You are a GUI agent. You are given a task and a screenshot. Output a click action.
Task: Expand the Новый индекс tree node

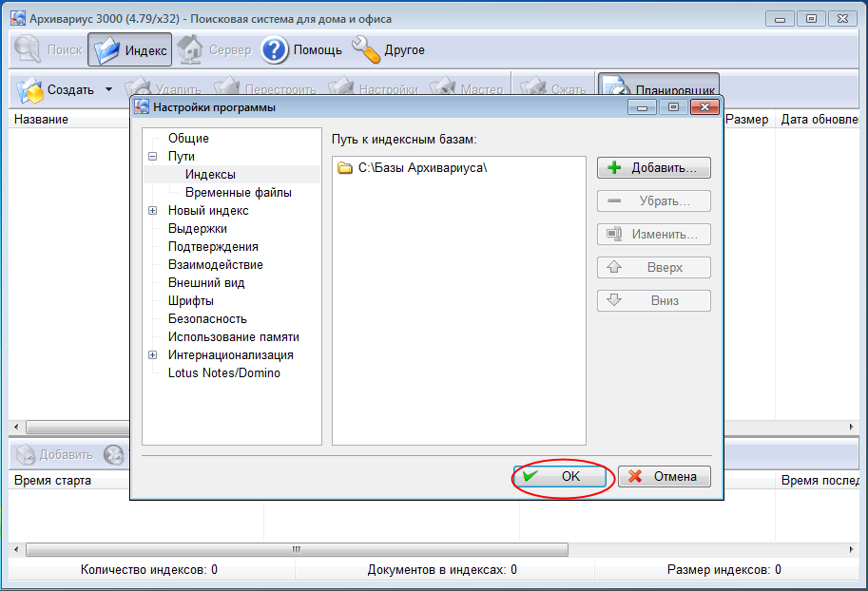point(153,210)
